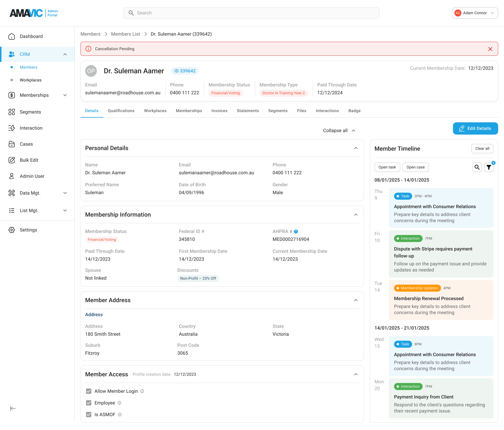Open Adam Connor user dropdown
Screen dimensions: 504x430
pos(475,13)
